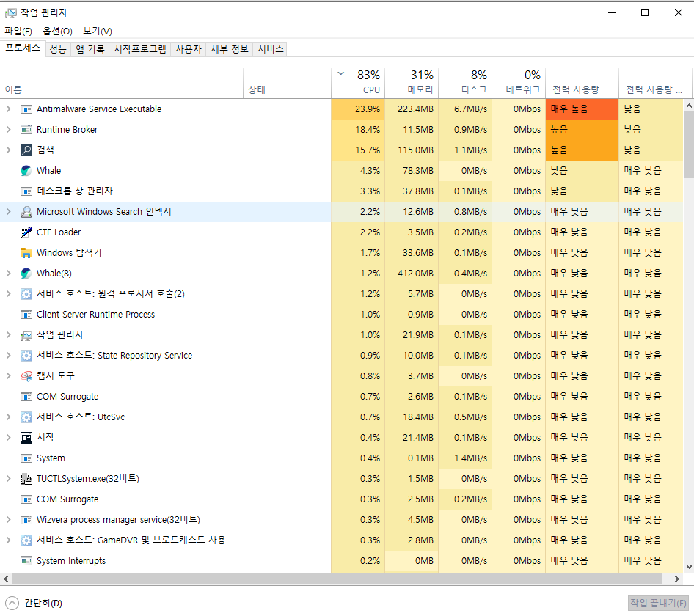Click the 작업 끝내기(E) button
The width and height of the screenshot is (694, 616).
tap(658, 603)
